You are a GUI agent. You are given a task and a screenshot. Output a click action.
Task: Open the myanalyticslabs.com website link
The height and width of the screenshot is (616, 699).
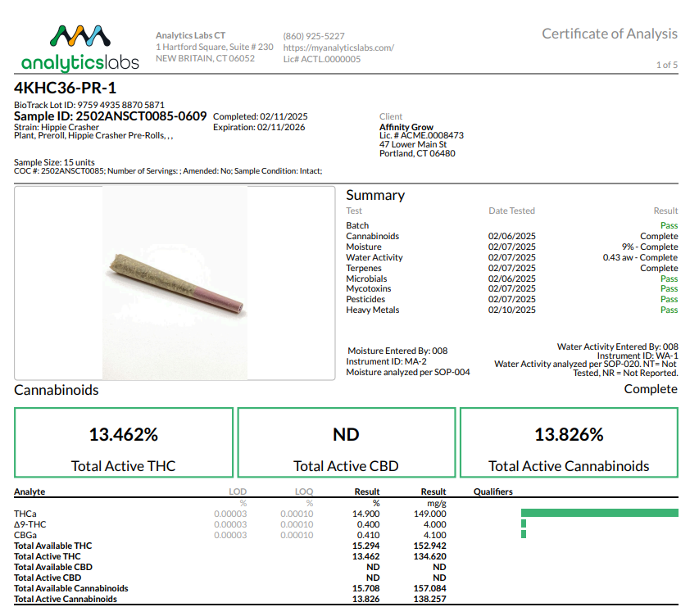click(x=338, y=48)
